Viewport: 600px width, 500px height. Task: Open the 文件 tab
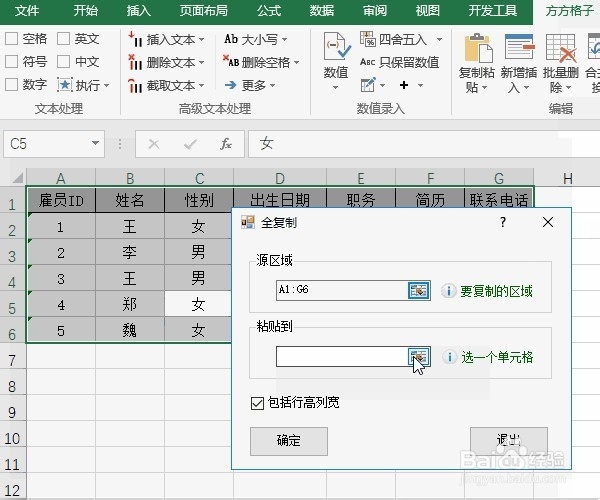coord(27,10)
